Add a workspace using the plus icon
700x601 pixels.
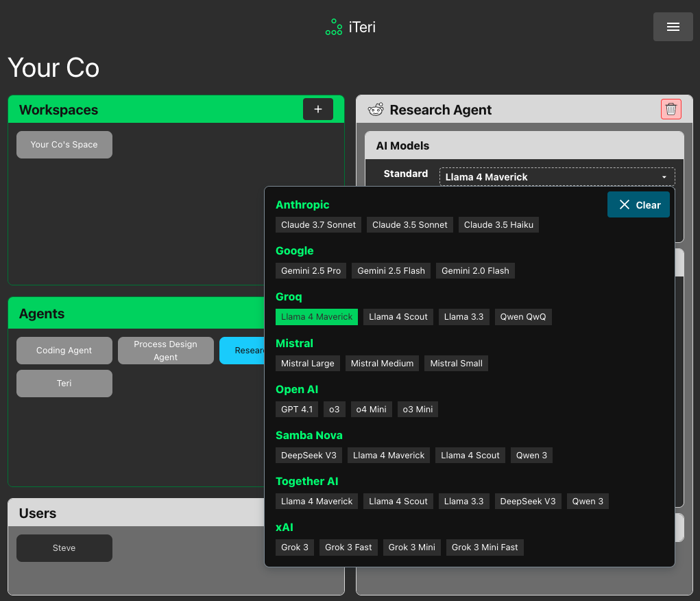317,108
